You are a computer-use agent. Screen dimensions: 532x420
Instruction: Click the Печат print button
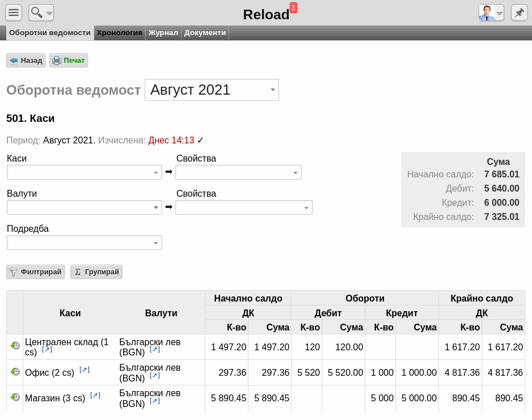[x=69, y=60]
